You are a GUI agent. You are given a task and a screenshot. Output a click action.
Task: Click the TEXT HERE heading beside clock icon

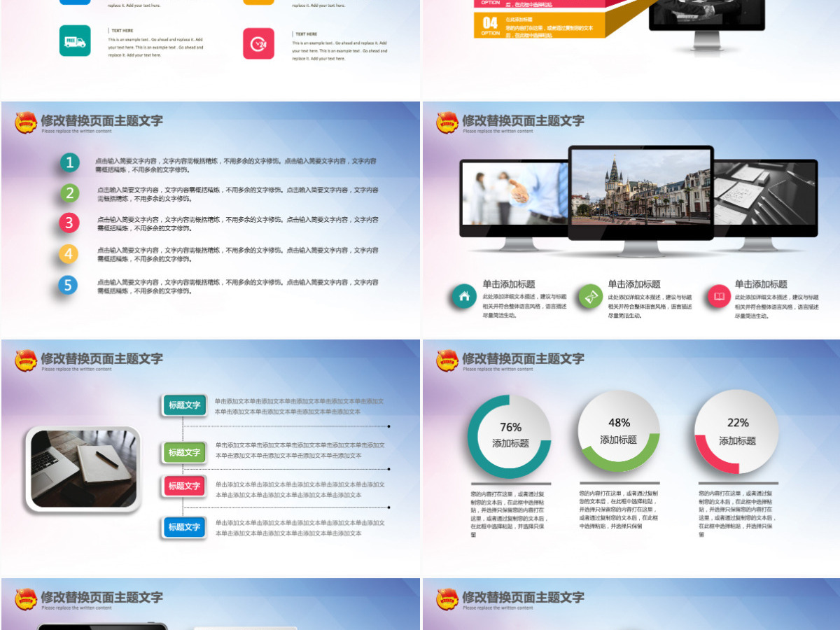(305, 34)
